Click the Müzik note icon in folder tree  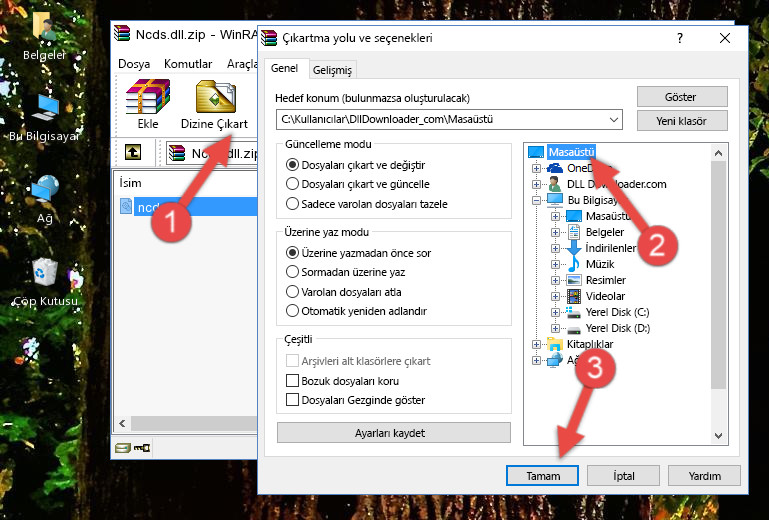(x=573, y=264)
